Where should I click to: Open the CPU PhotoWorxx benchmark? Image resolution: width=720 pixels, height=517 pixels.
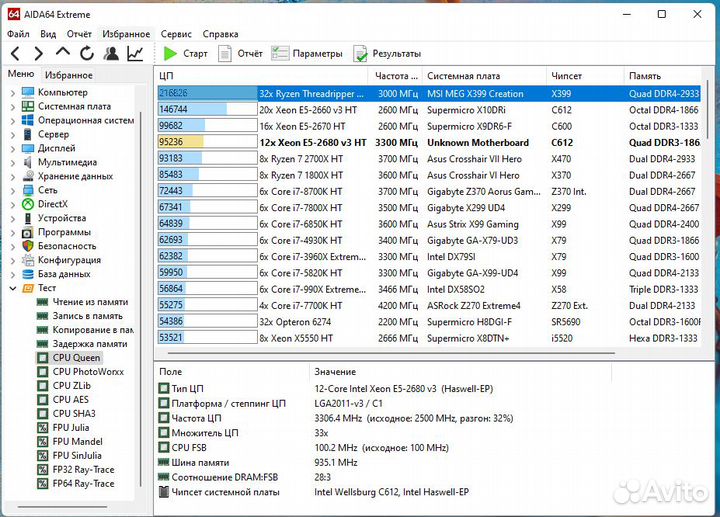tap(80, 371)
